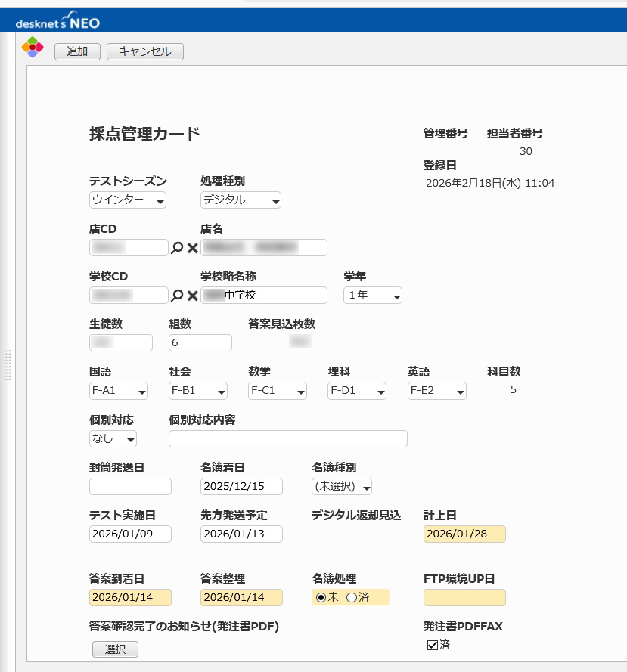Click the 計上日 date field
The image size is (627, 672).
[464, 534]
